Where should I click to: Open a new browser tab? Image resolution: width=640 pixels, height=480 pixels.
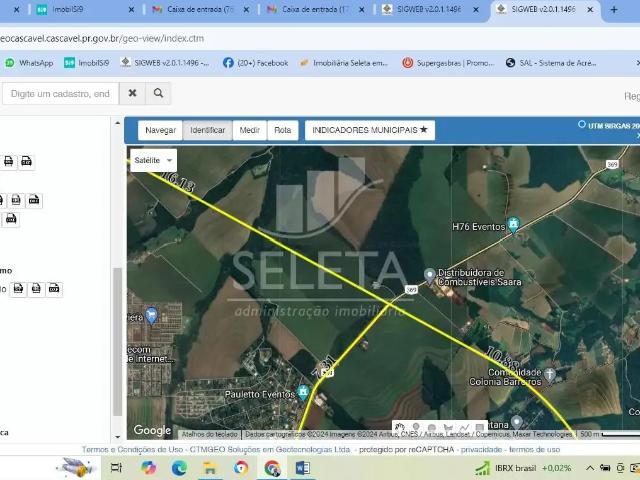[614, 9]
